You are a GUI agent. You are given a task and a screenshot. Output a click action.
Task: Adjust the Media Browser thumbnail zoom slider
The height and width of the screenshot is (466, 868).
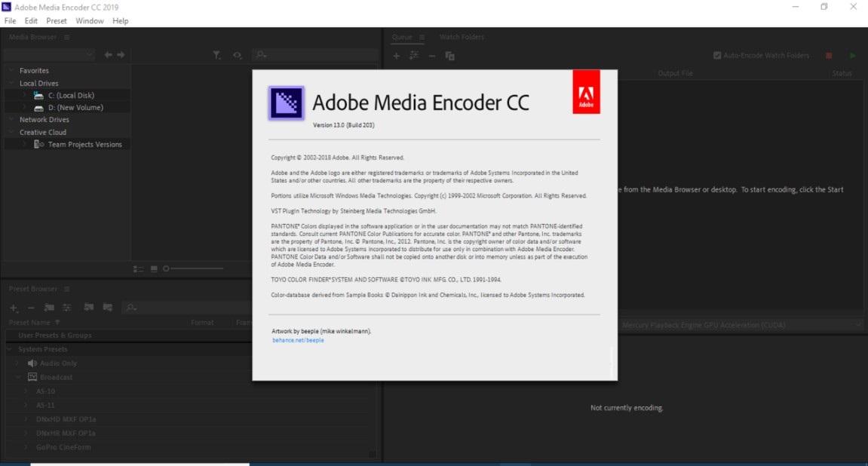coord(194,268)
